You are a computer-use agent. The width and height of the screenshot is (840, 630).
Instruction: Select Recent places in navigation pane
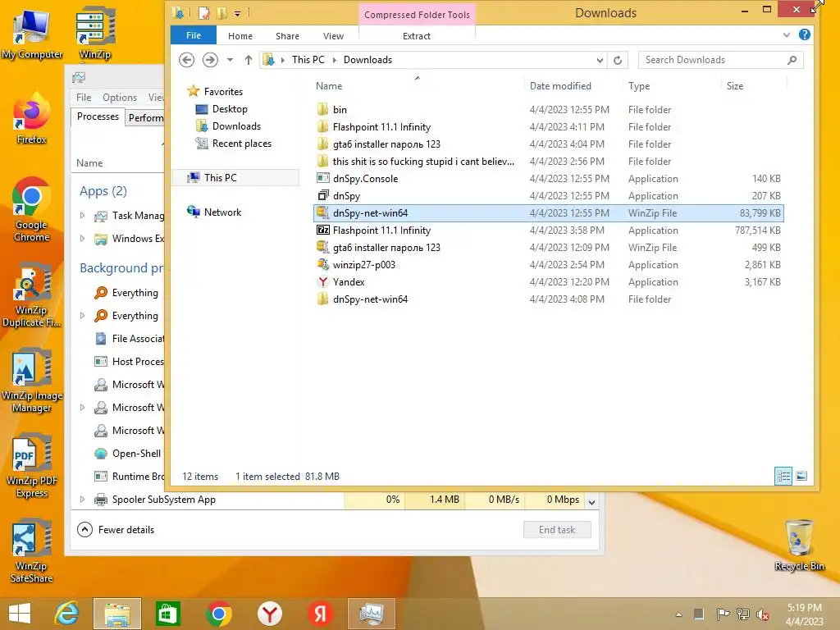[x=242, y=144]
